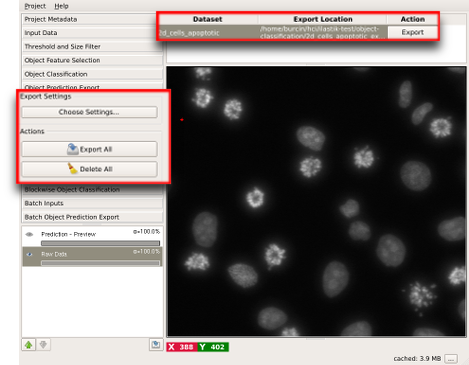Click the save icon below the layer list
The height and width of the screenshot is (365, 469).
coord(156,344)
